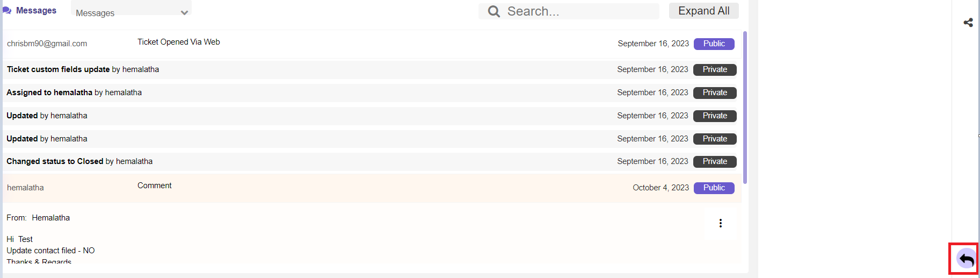Click the Expand All button
This screenshot has height=278, width=980.
pyautogui.click(x=704, y=11)
